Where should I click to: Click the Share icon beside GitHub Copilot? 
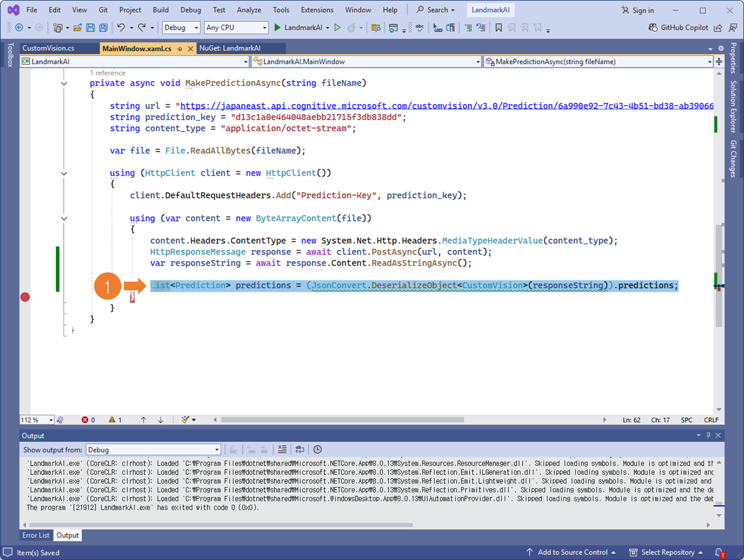pos(718,28)
